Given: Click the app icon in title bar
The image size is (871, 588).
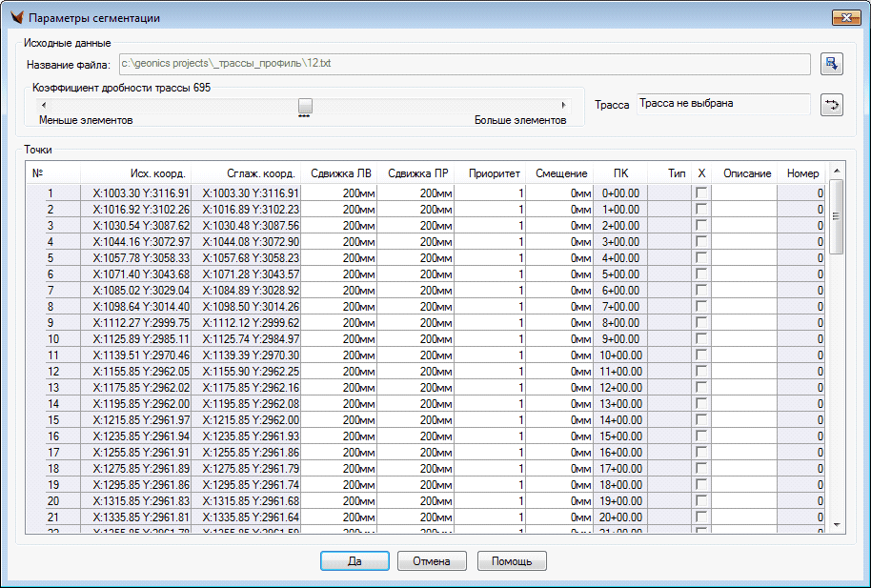Looking at the screenshot, I should [x=16, y=18].
